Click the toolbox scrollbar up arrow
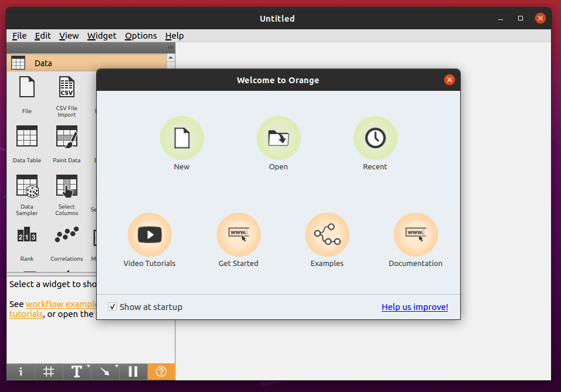The image size is (561, 392). coord(171,57)
